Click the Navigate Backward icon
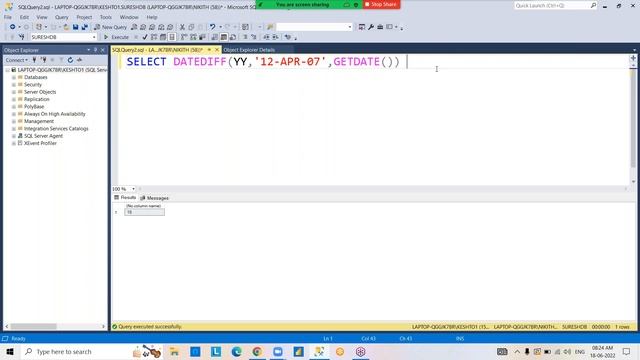640x360 pixels. pyautogui.click(x=12, y=27)
